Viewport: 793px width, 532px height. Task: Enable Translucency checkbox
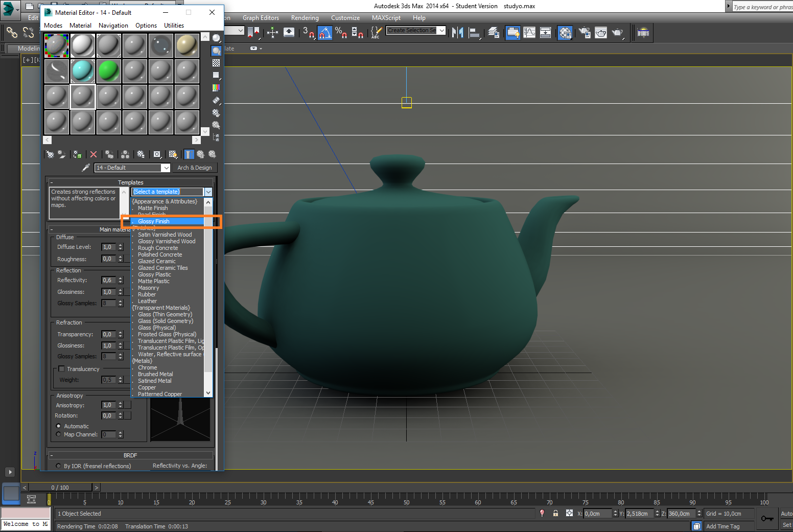(x=61, y=369)
